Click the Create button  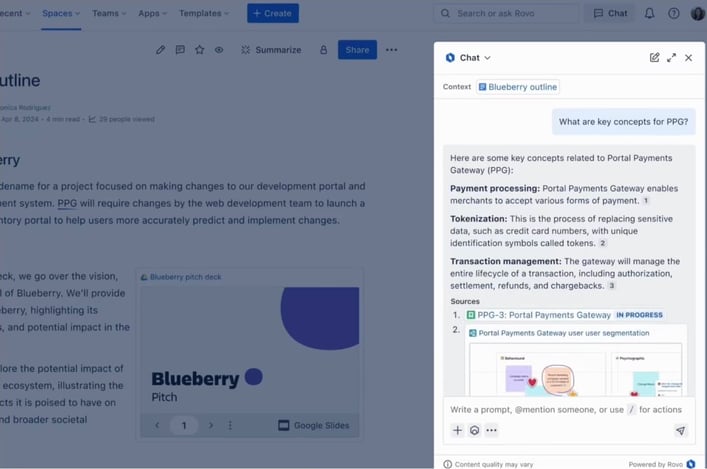[x=273, y=14]
